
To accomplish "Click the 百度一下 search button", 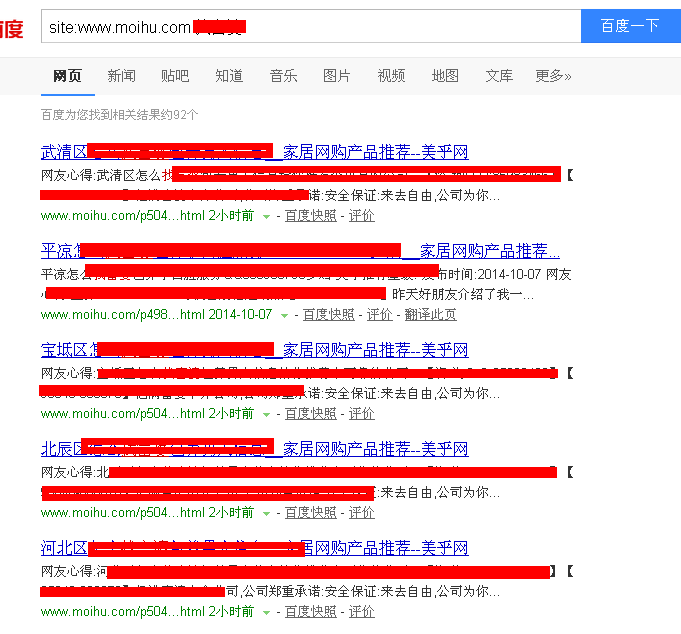I will [x=631, y=26].
